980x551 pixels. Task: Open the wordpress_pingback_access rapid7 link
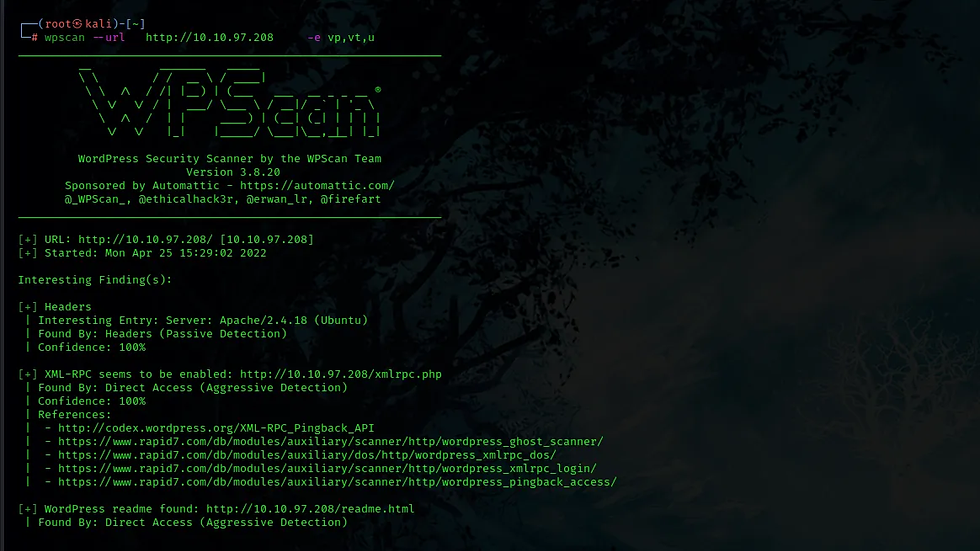(x=338, y=482)
